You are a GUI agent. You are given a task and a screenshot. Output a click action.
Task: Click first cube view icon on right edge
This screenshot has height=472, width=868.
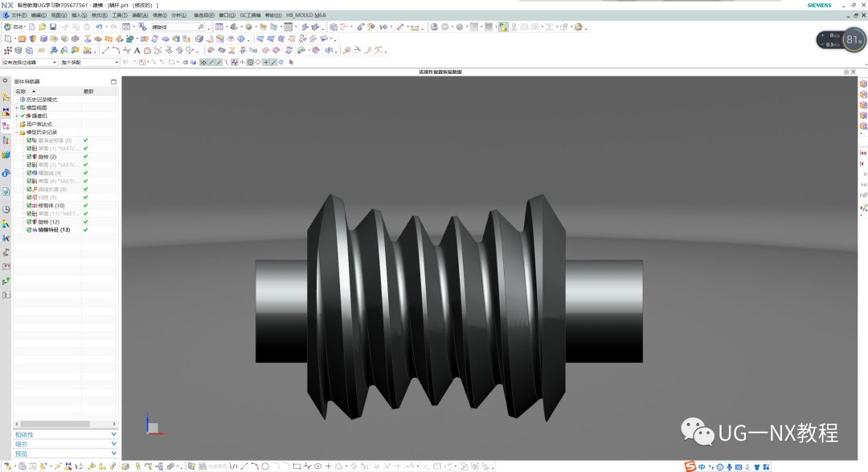(863, 84)
